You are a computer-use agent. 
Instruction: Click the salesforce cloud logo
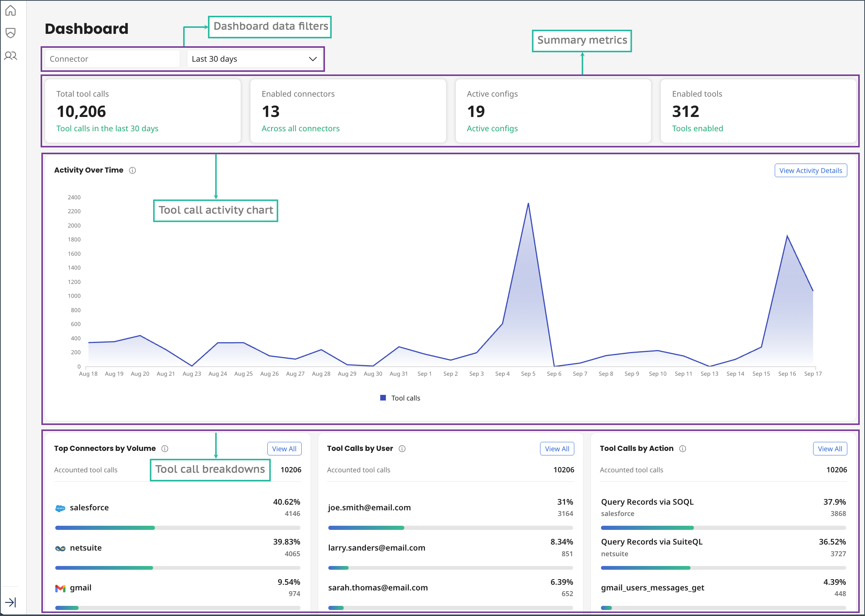pyautogui.click(x=60, y=508)
